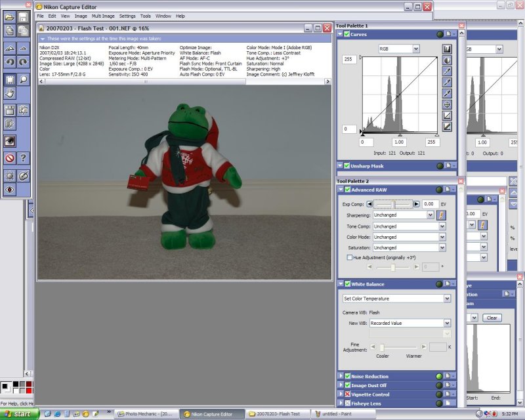Image resolution: width=525 pixels, height=420 pixels.
Task: Open the Image menu
Action: 81,16
